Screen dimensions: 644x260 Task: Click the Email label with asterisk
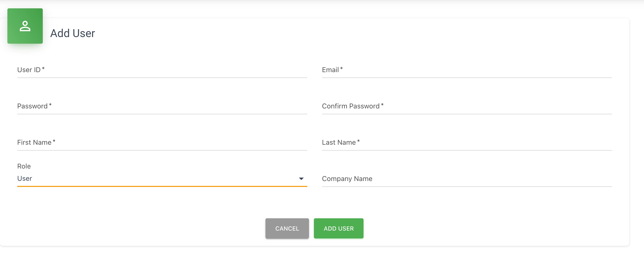(332, 70)
